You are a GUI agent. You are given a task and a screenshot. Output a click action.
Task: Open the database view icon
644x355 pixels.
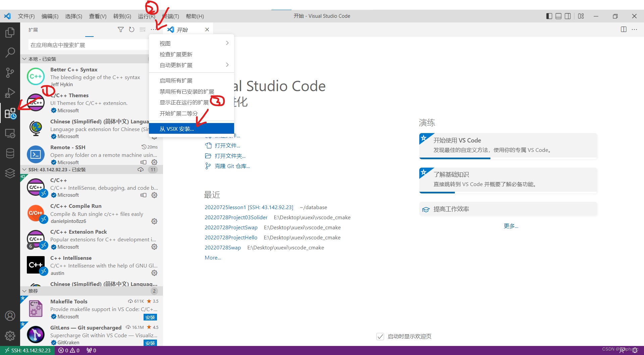click(x=10, y=153)
